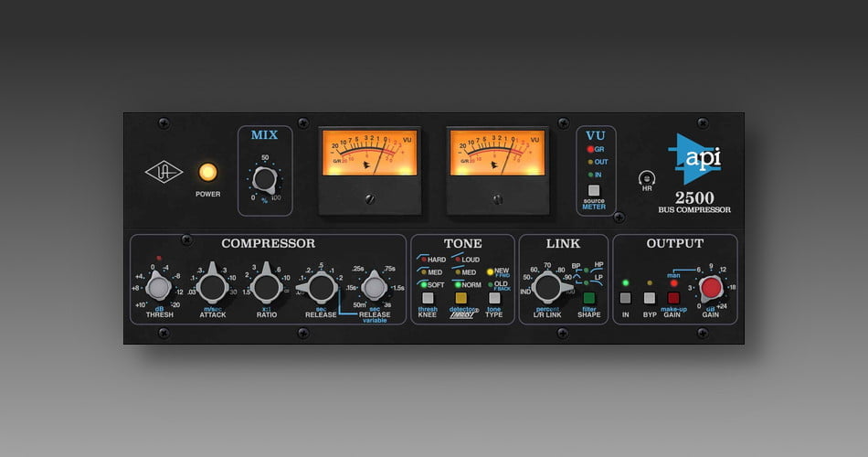The height and width of the screenshot is (457, 868).
Task: Toggle the orange Power lamp
Action: pyautogui.click(x=207, y=172)
